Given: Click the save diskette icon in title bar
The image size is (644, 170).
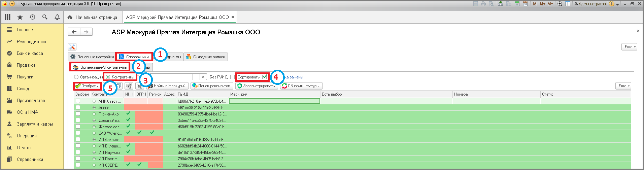Looking at the screenshot, I should click(x=476, y=4).
